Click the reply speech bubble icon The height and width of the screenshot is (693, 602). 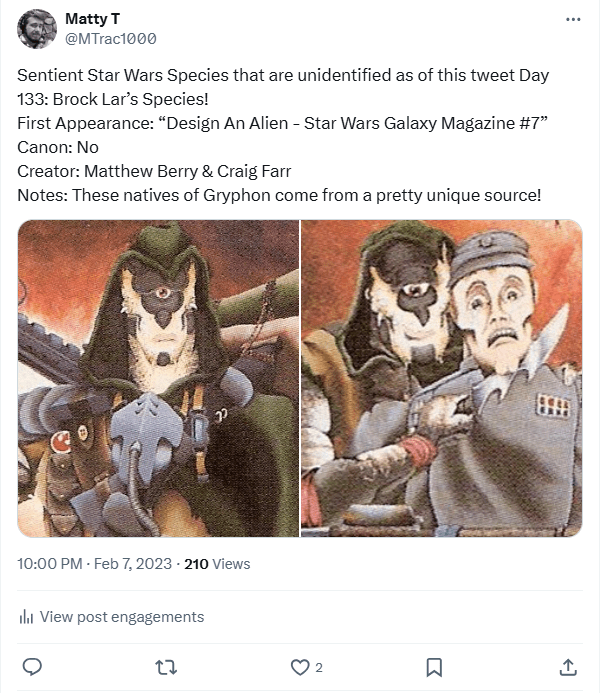click(32, 666)
